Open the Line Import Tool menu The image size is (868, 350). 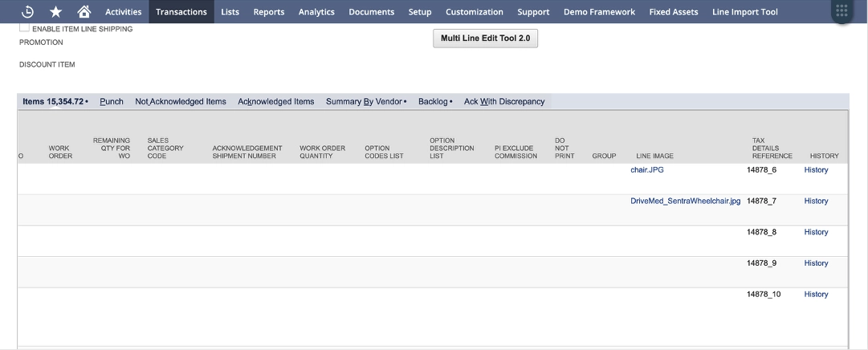[745, 11]
